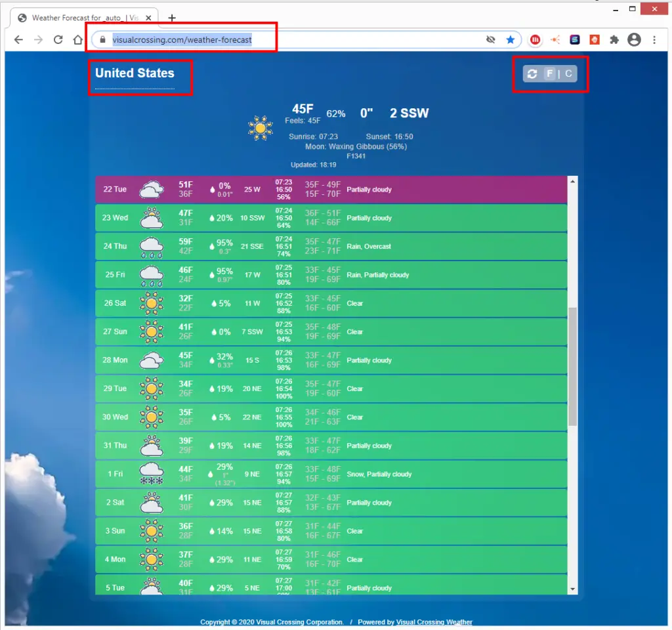Bookmark page with the star icon
The height and width of the screenshot is (630, 672).
pyautogui.click(x=511, y=40)
